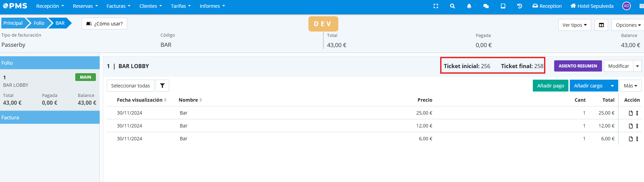Viewport: 644px width, 182px height.
Task: Open notifications bell icon
Action: [469, 6]
